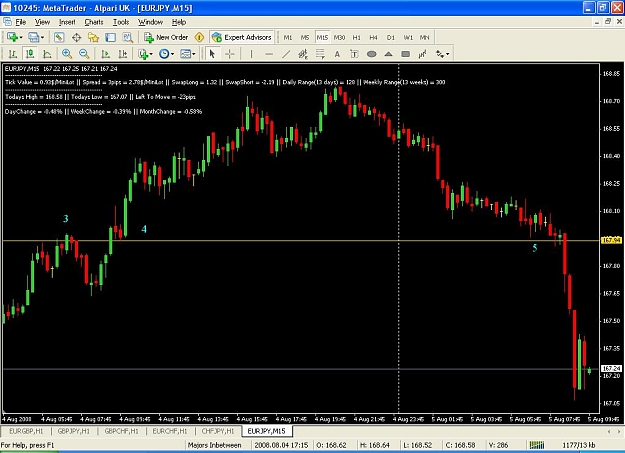Switch to M5 timeframe

click(x=305, y=37)
